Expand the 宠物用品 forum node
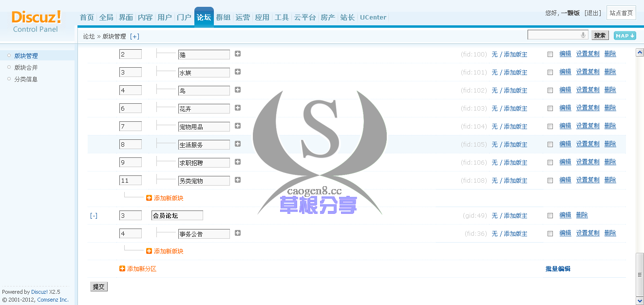This screenshot has height=305, width=644. [237, 126]
